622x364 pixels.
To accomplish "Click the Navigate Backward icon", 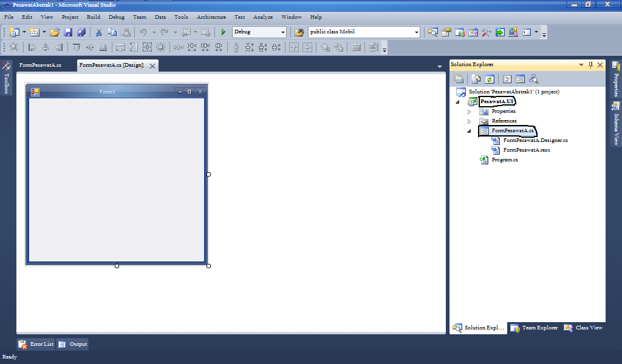I will coord(186,32).
